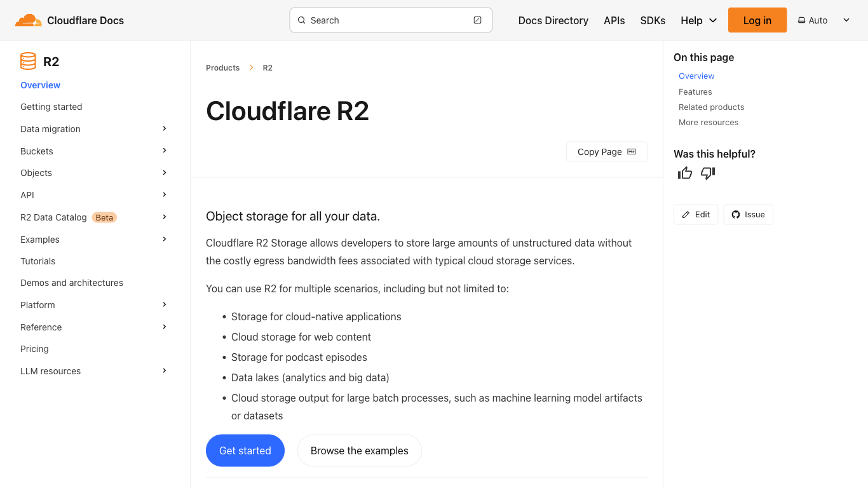Click 'Storage for cloud-native applications' bullet
868x488 pixels.
[x=316, y=316]
